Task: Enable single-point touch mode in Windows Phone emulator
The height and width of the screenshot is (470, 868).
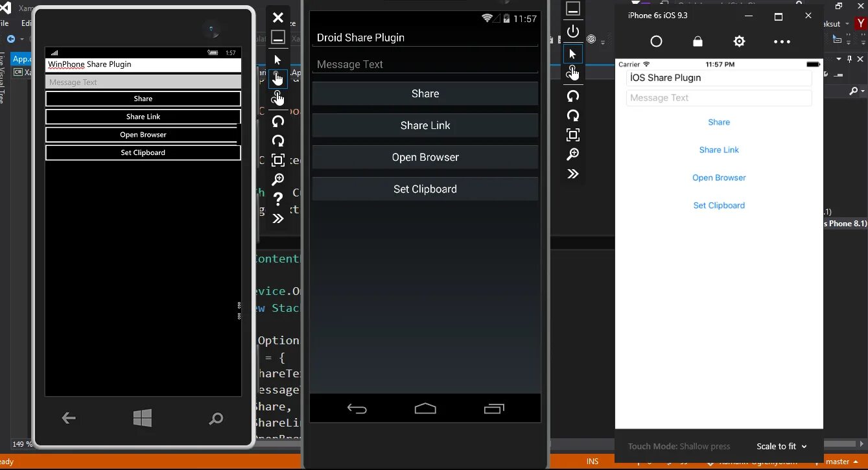Action: click(x=277, y=79)
